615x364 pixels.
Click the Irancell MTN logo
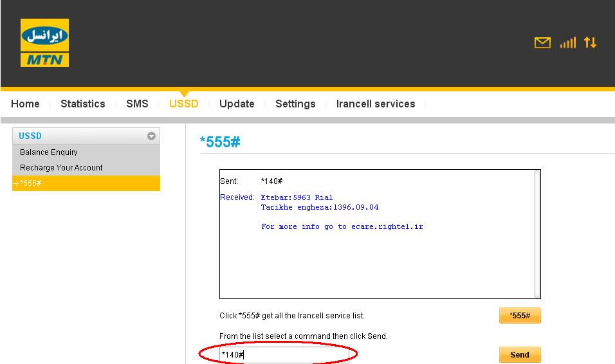[x=45, y=42]
